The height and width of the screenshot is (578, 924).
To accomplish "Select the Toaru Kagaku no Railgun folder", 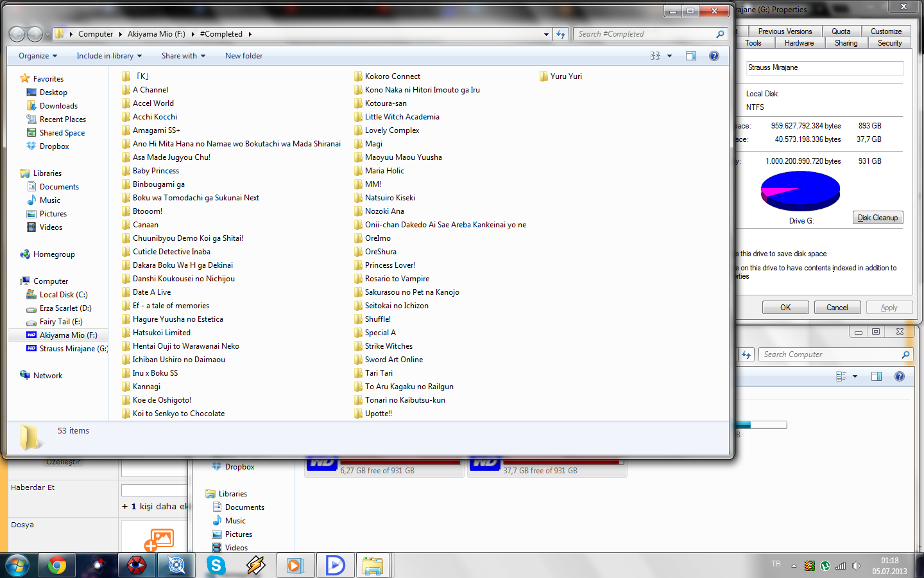I will [x=404, y=387].
